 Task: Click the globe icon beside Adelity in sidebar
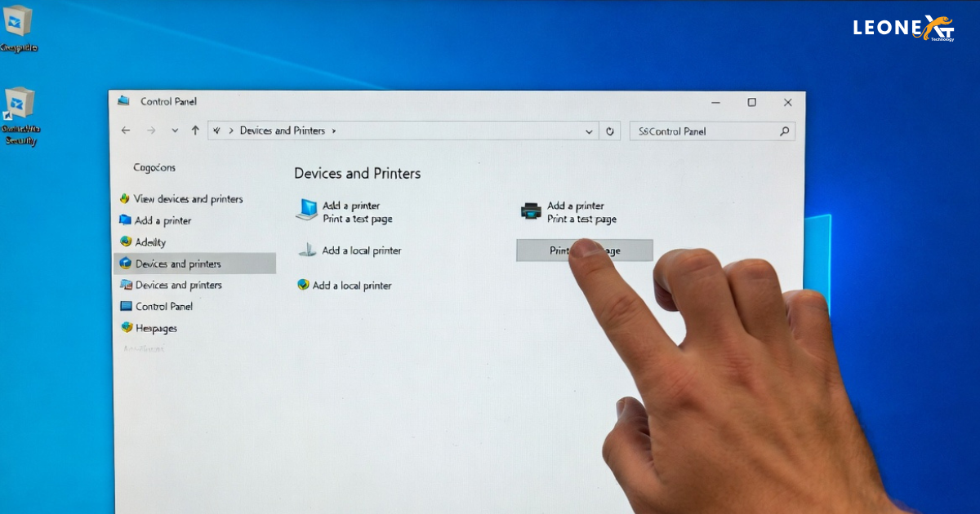[124, 241]
